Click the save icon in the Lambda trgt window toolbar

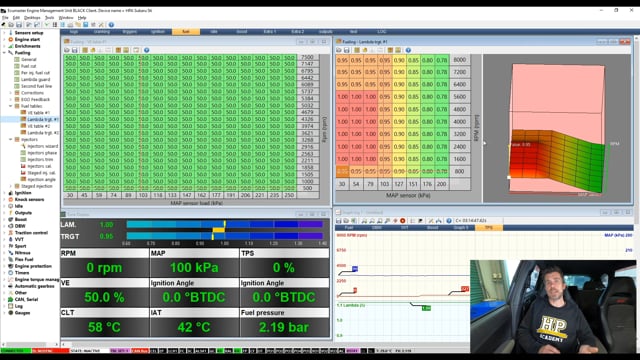(347, 50)
